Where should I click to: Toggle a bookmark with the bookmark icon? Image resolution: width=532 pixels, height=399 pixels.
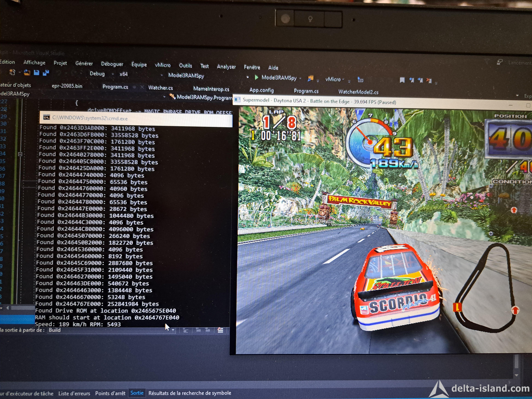(402, 80)
